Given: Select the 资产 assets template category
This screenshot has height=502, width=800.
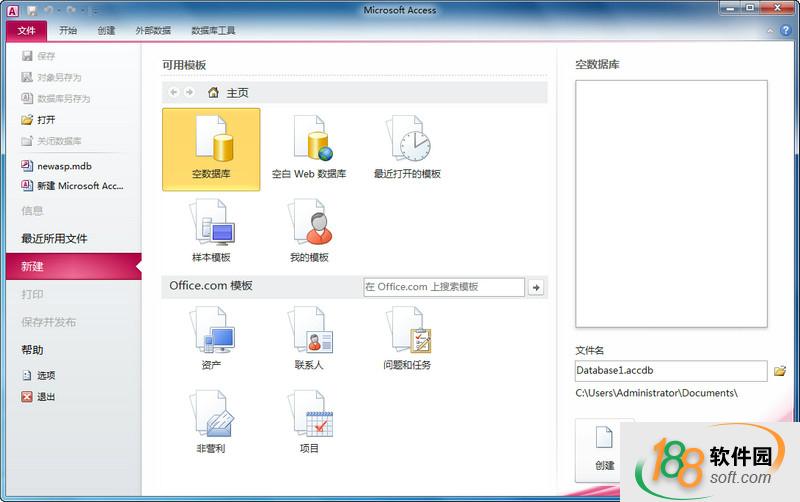Looking at the screenshot, I should coord(211,339).
